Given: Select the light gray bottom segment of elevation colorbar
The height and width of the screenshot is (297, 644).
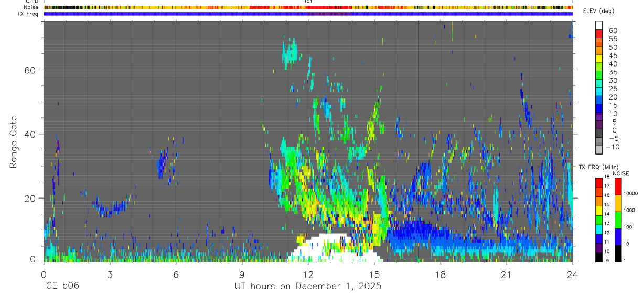Looking at the screenshot, I should coord(599,149).
